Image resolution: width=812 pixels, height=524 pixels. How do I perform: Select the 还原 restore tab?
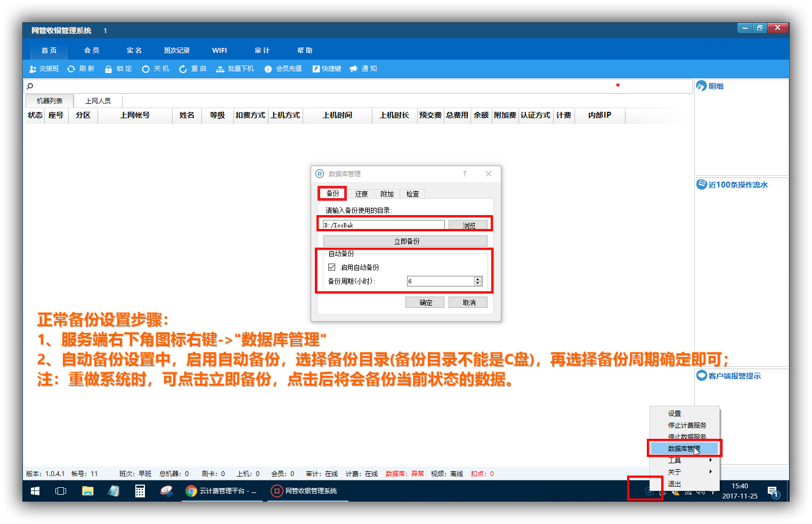click(361, 194)
